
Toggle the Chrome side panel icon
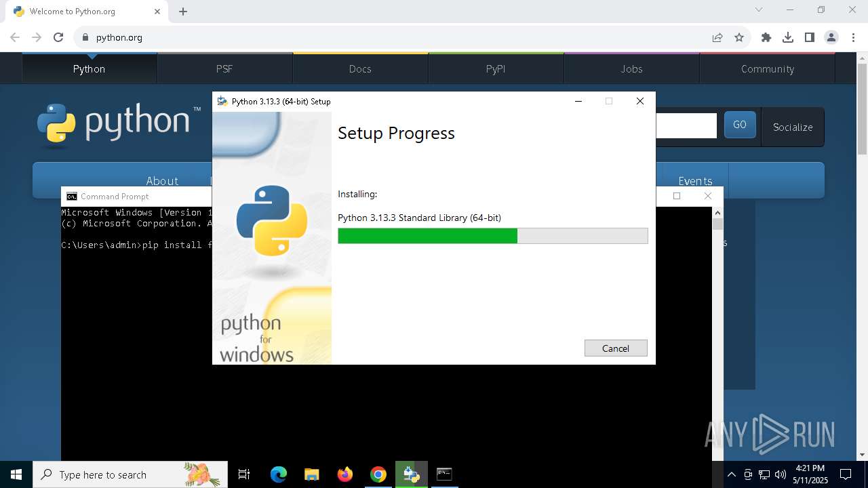tap(810, 37)
